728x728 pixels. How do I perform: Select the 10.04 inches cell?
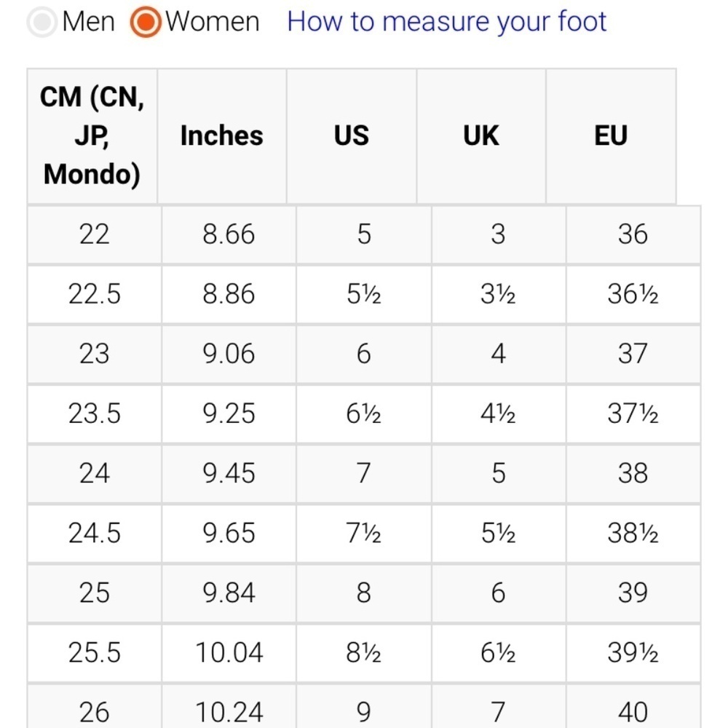point(229,653)
